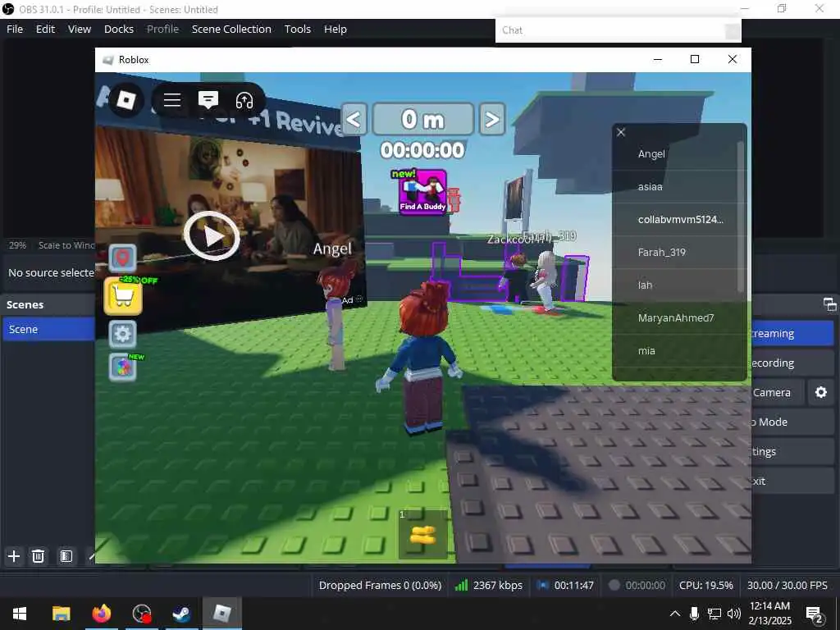Screen dimensions: 840x630
Task: Play the video advertisement
Action: tap(212, 235)
